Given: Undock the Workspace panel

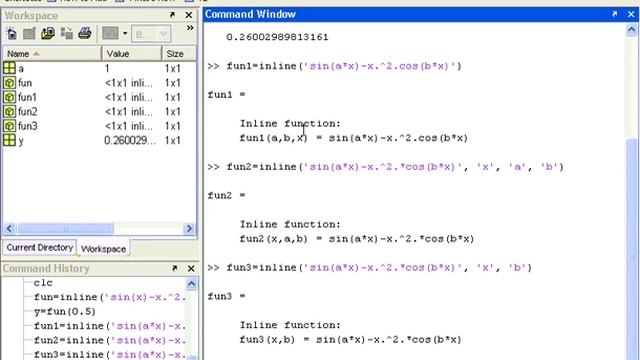Looking at the screenshot, I should pyautogui.click(x=172, y=15).
